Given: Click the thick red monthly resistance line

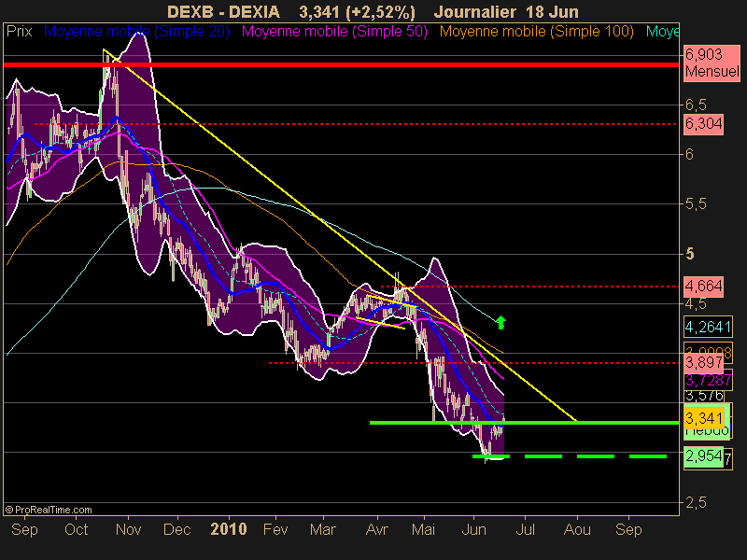Looking at the screenshot, I should pyautogui.click(x=341, y=64).
